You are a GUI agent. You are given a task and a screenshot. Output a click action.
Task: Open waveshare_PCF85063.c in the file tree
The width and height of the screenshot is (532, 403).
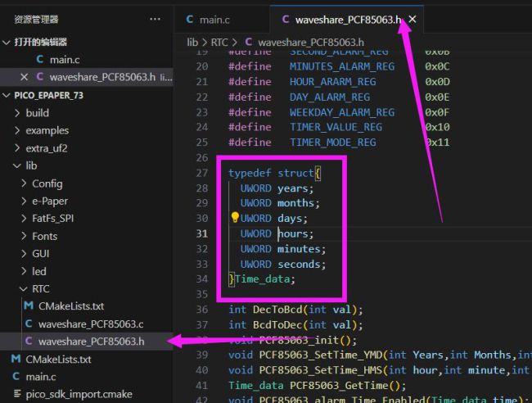pos(91,324)
